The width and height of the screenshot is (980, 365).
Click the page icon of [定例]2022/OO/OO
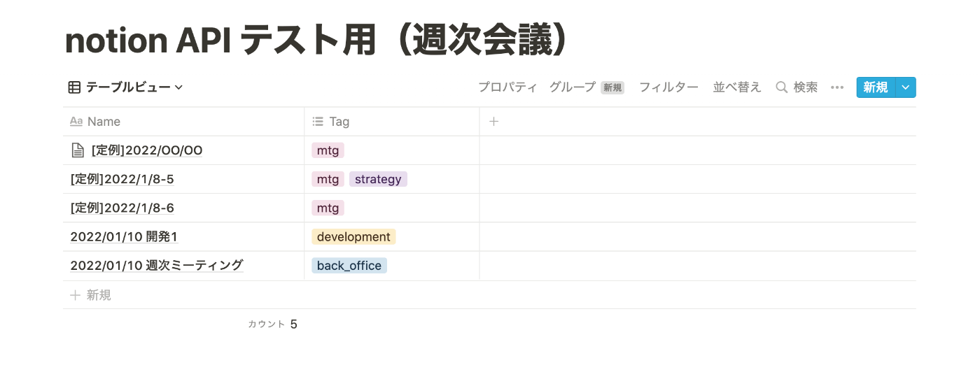pos(78,150)
